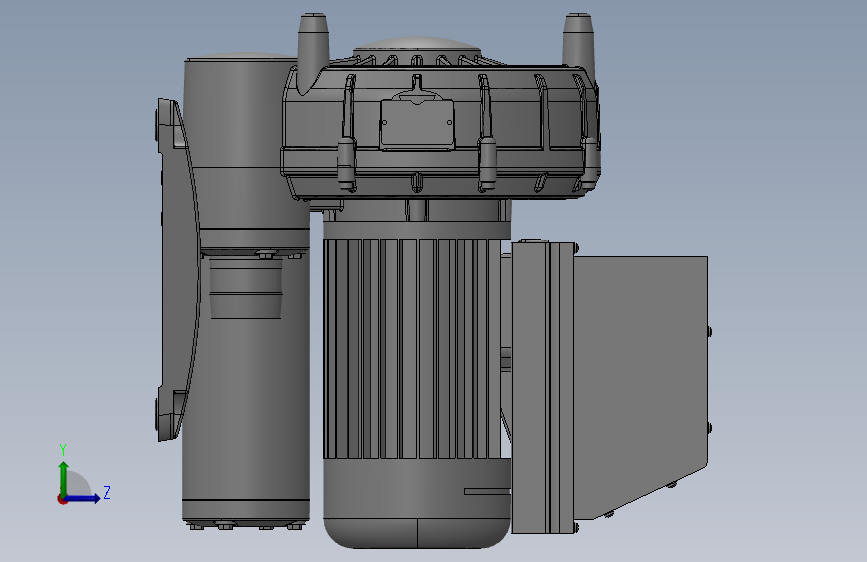Select the "Z" label on the triad
Viewport: 867px width, 562px height.
(x=107, y=492)
